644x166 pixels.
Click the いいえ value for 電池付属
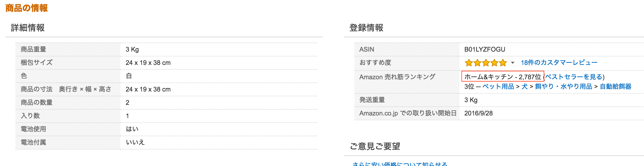pos(135,142)
